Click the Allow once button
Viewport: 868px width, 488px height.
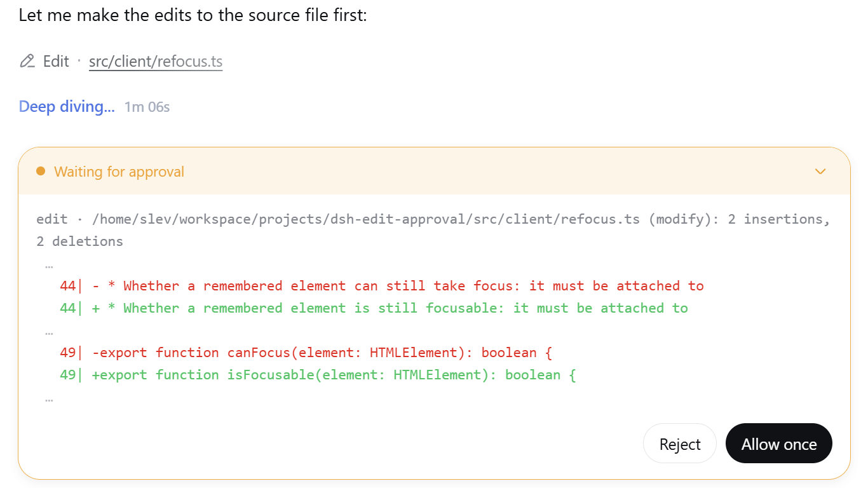[779, 444]
